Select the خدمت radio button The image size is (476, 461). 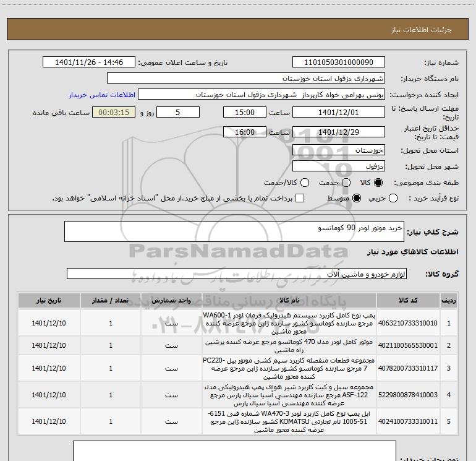[346, 183]
